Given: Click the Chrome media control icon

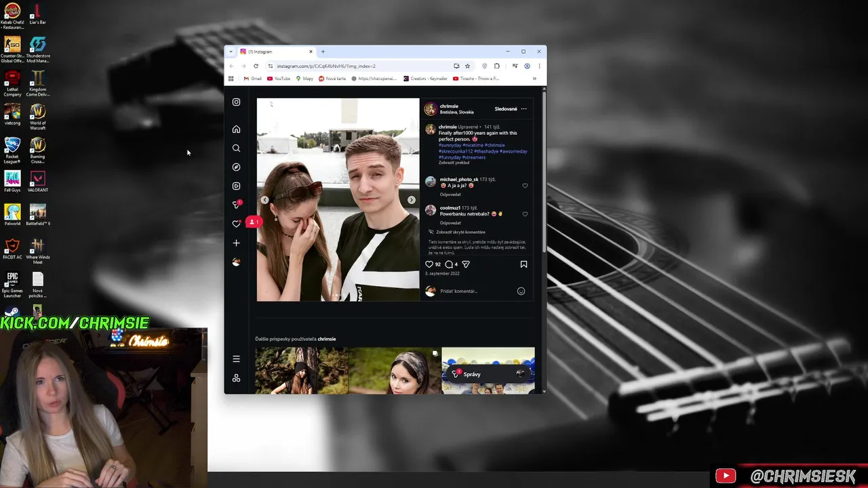Looking at the screenshot, I should [x=515, y=66].
